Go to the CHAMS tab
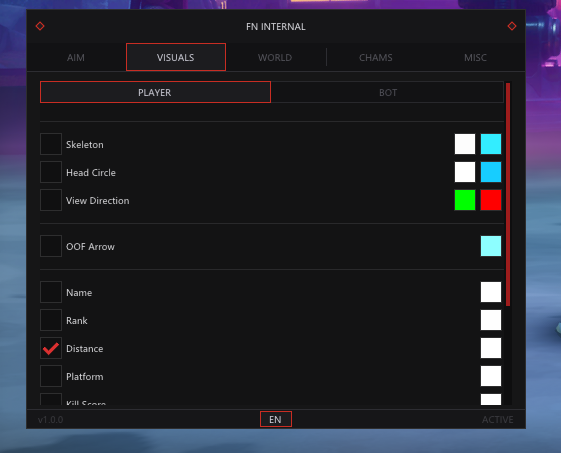The image size is (561, 453). 376,57
